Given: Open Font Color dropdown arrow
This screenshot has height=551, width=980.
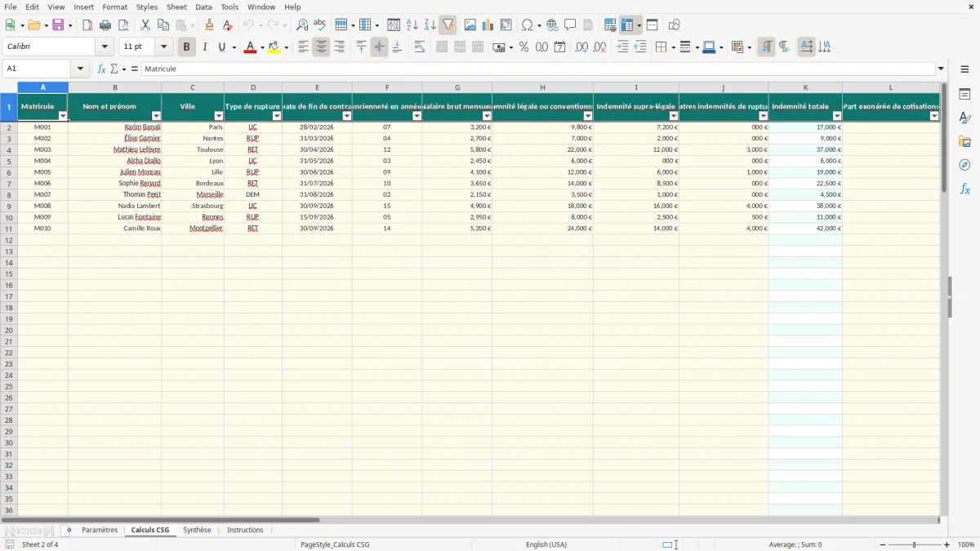Looking at the screenshot, I should [262, 47].
